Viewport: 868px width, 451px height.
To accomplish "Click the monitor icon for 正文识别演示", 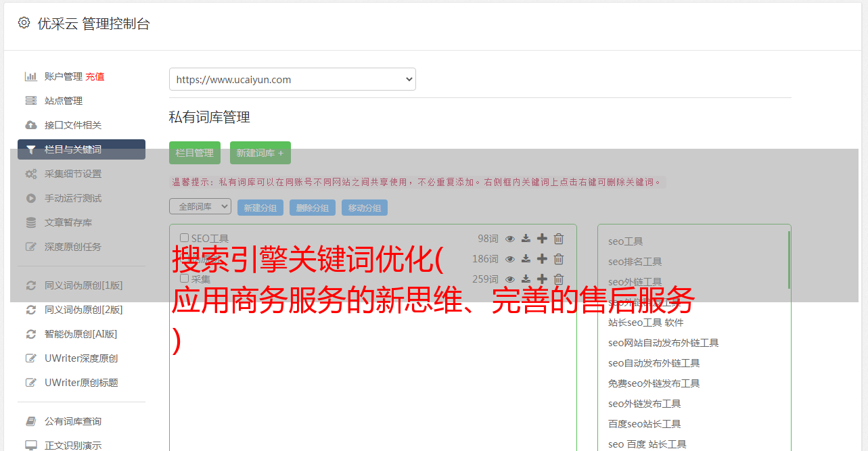I will click(30, 446).
